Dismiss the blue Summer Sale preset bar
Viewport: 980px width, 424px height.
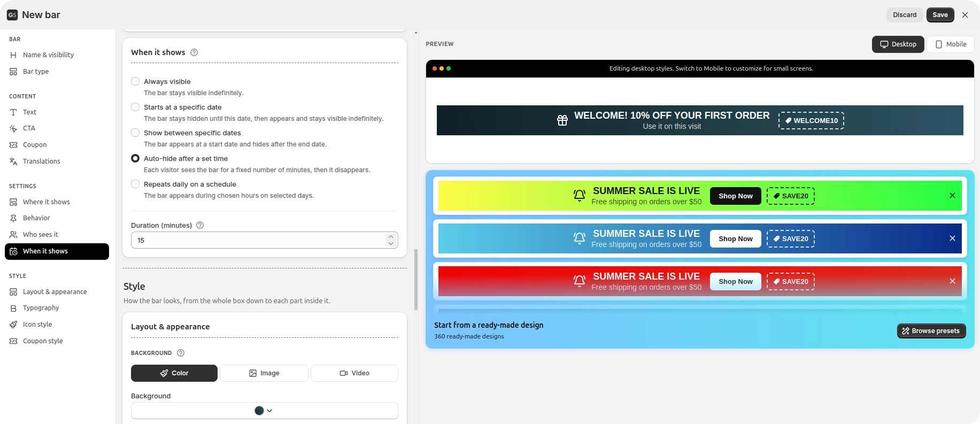(x=952, y=238)
